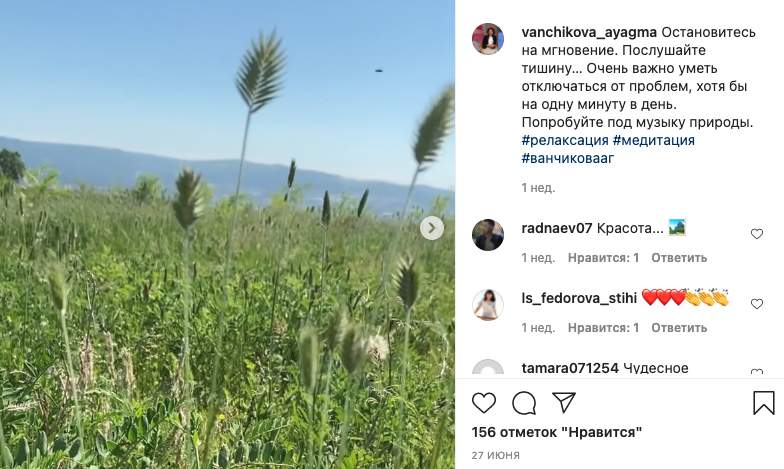Open the #релаксация hashtag
Image resolution: width=784 pixels, height=469 pixels.
pos(565,140)
